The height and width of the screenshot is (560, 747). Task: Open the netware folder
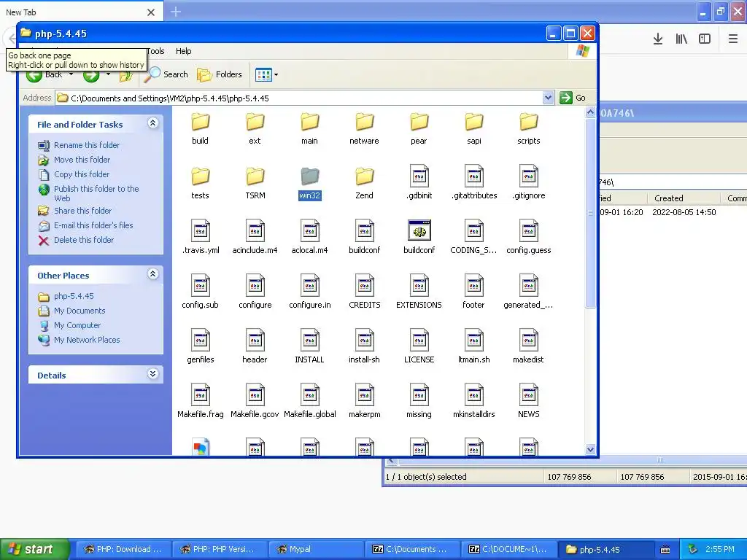tap(365, 128)
